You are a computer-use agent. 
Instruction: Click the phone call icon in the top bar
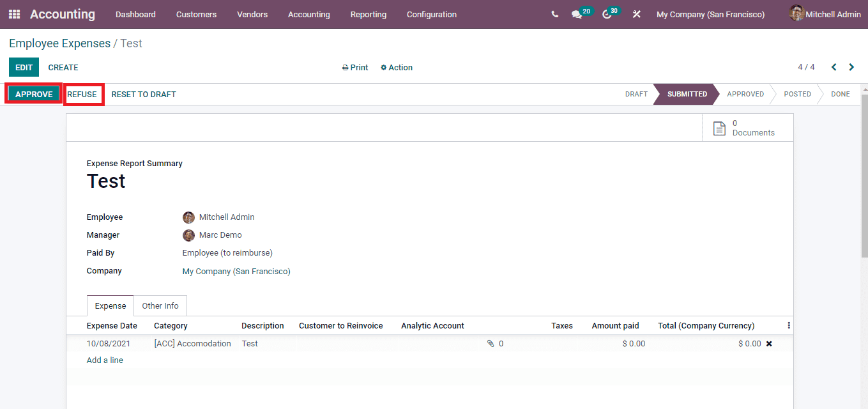coord(554,13)
